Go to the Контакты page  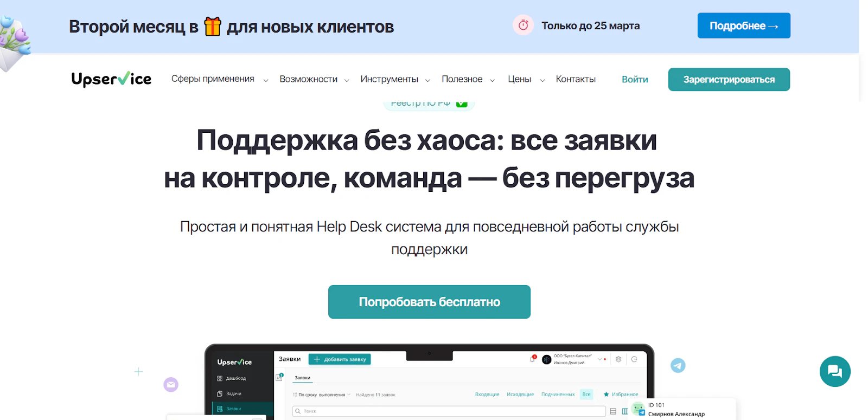click(576, 79)
